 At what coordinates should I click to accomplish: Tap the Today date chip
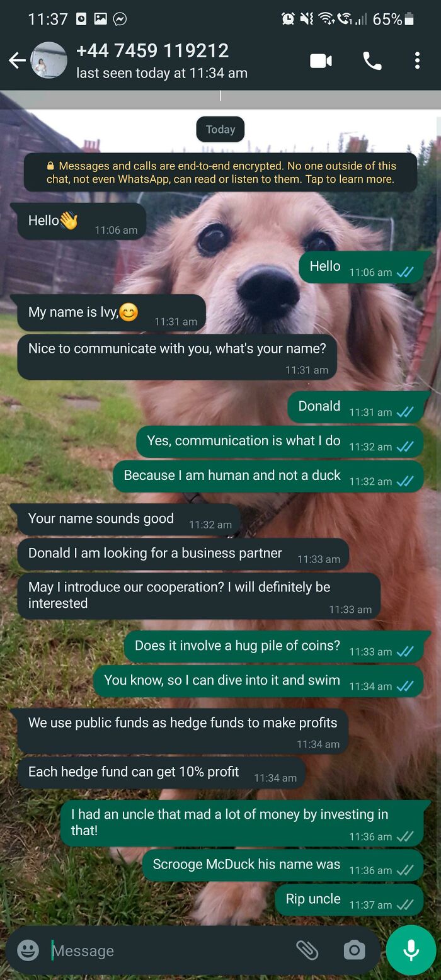point(220,129)
